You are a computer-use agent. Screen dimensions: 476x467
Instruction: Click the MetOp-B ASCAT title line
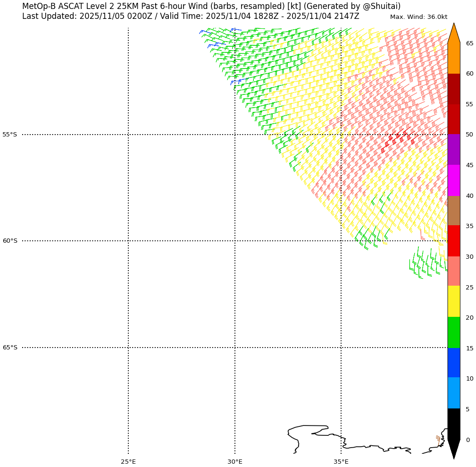211,6
